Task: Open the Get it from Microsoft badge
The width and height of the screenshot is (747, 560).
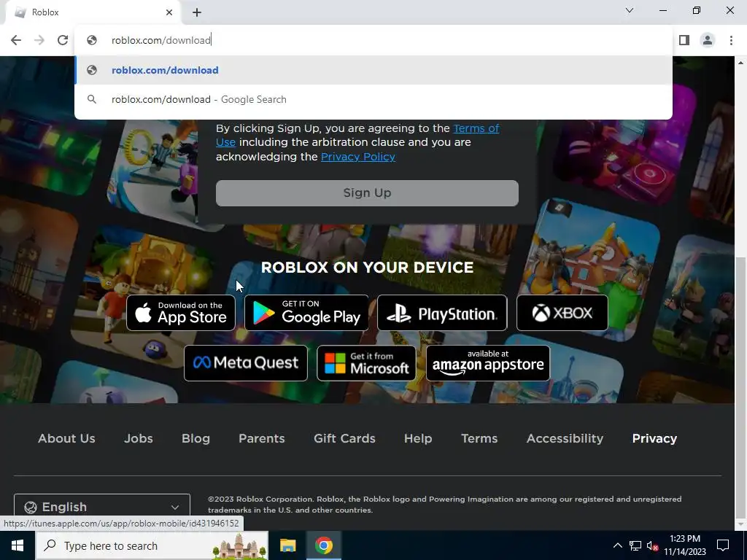Action: point(366,363)
